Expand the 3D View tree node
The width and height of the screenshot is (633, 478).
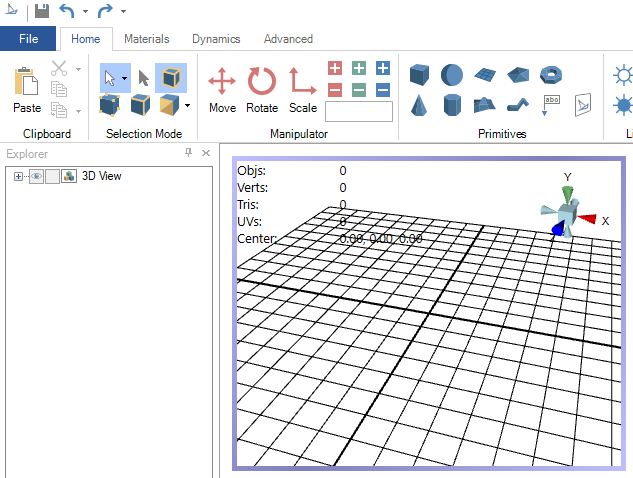click(18, 176)
